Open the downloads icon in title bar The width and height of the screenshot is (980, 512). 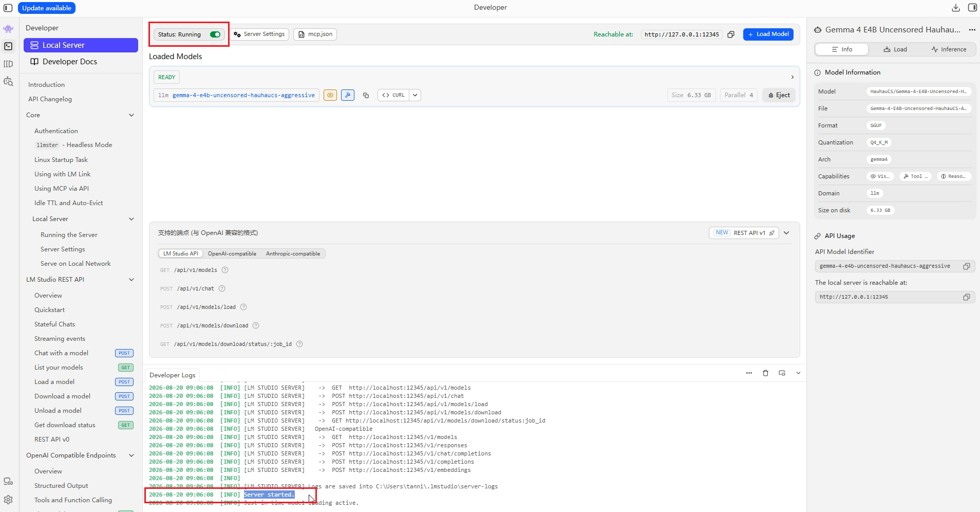pyautogui.click(x=956, y=8)
